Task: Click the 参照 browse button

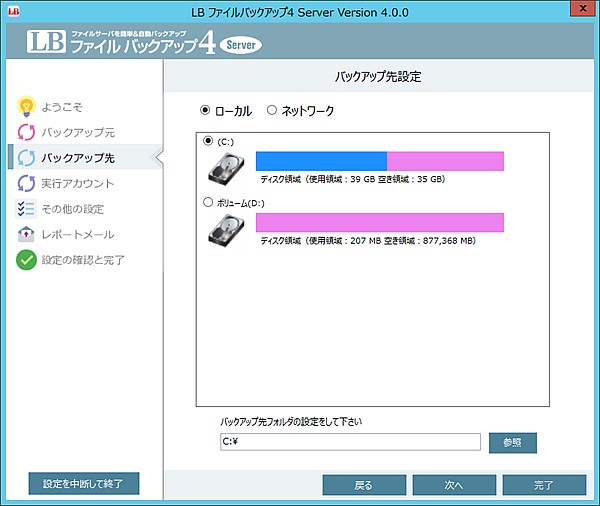Action: pos(513,443)
